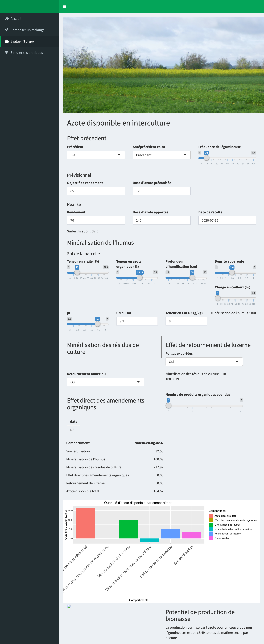Click the Objectif de rendement input field

96,191
